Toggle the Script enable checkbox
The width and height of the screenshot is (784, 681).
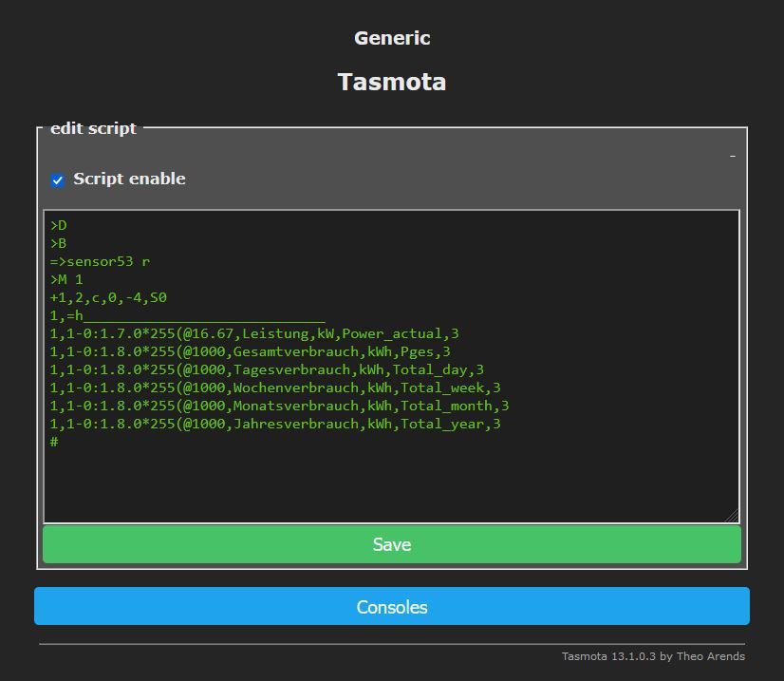[58, 180]
